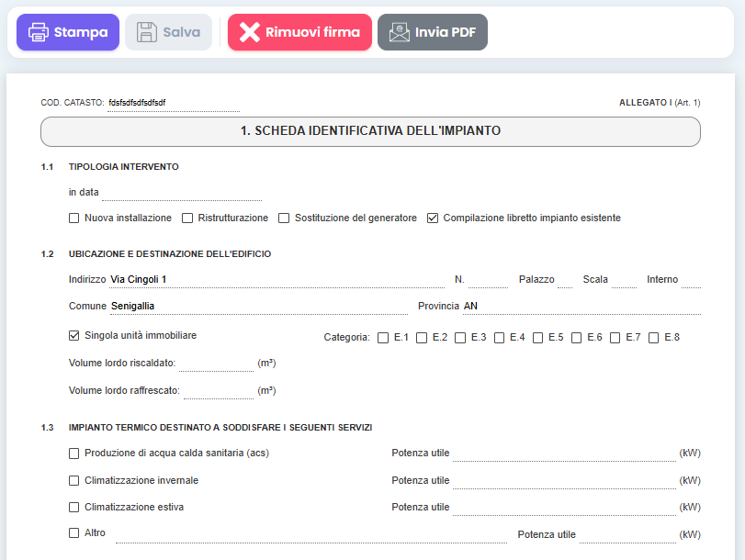Select category E.1 checkbox

coord(383,338)
